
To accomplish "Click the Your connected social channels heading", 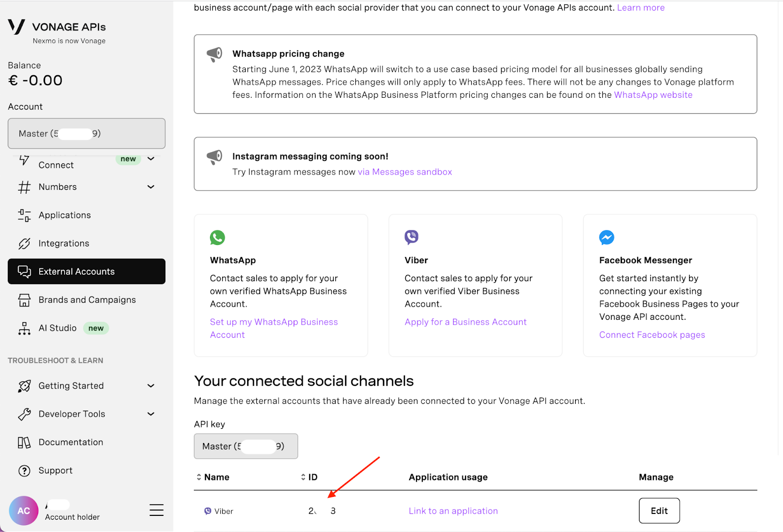I will [304, 381].
